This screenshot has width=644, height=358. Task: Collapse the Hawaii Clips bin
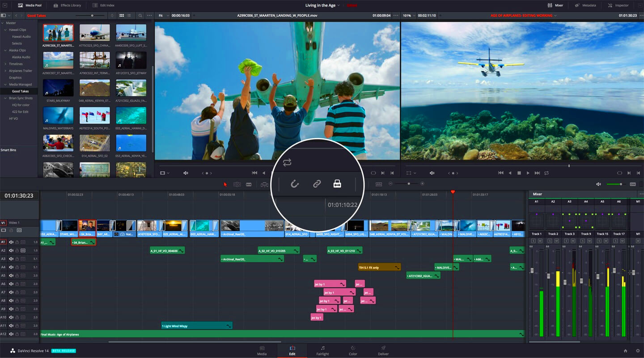(6, 30)
